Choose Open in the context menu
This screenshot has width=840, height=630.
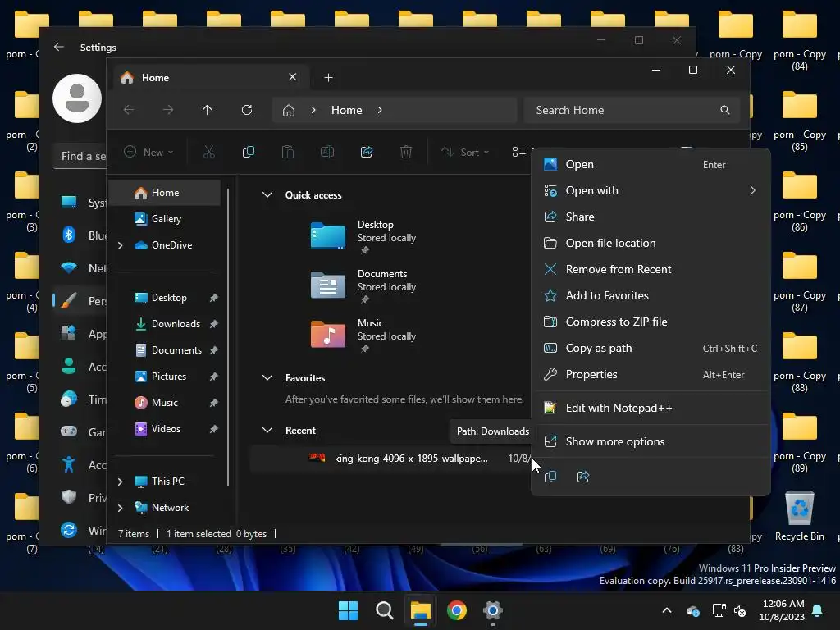(x=651, y=164)
